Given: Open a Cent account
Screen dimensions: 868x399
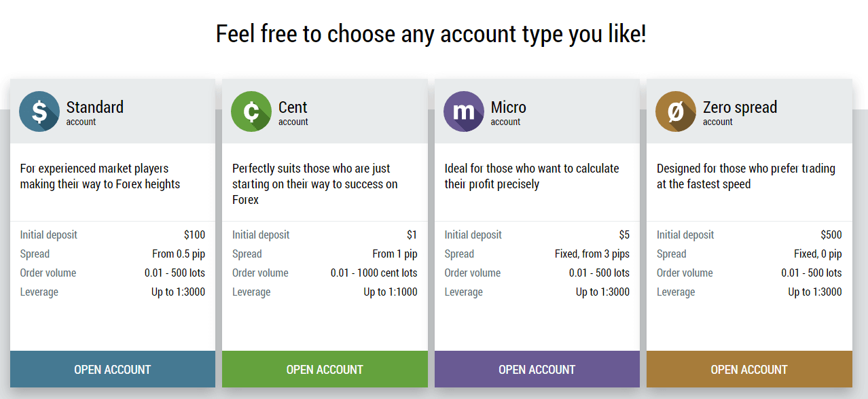Looking at the screenshot, I should [325, 369].
